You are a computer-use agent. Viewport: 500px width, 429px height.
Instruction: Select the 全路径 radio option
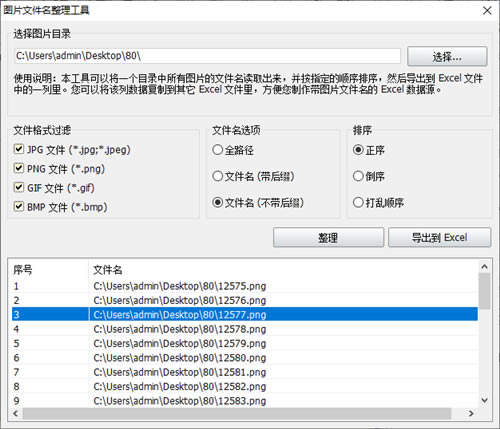(x=218, y=150)
